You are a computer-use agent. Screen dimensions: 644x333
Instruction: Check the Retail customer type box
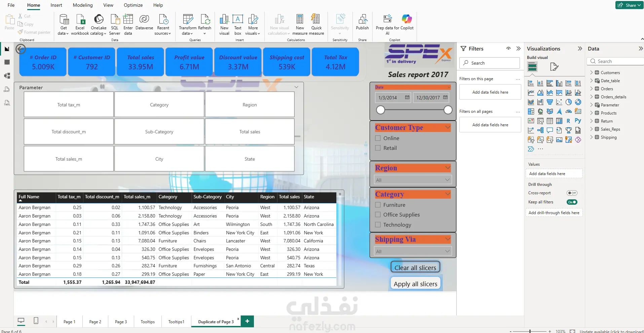(378, 148)
